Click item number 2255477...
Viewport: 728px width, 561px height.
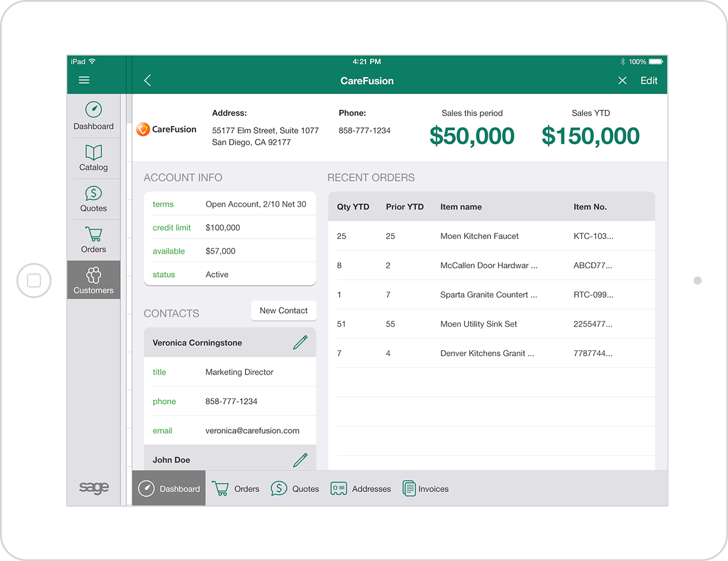pyautogui.click(x=593, y=324)
